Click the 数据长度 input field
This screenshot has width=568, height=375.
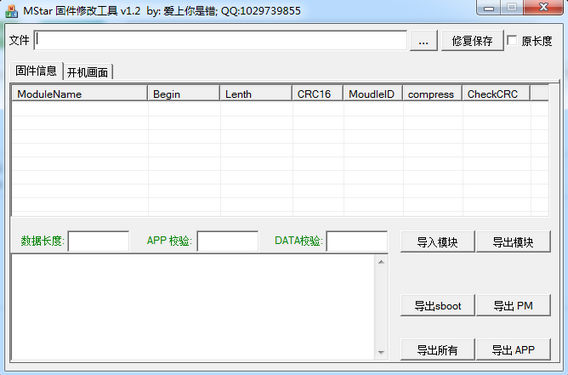click(98, 241)
